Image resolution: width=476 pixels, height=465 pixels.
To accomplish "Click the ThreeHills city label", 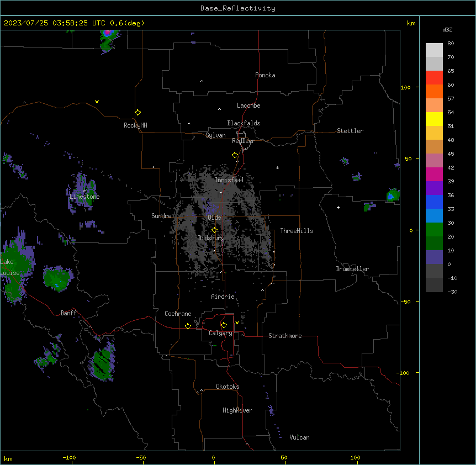I will point(297,231).
